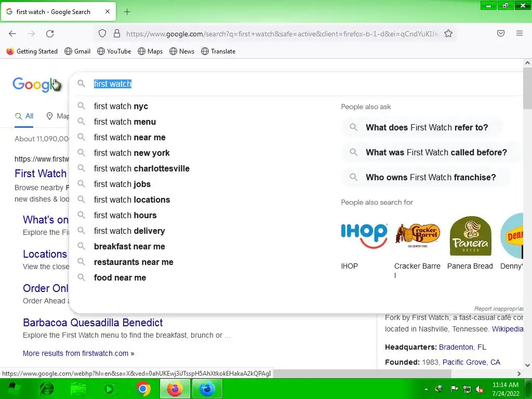
Task: Open the Translate bookmark
Action: 218,51
